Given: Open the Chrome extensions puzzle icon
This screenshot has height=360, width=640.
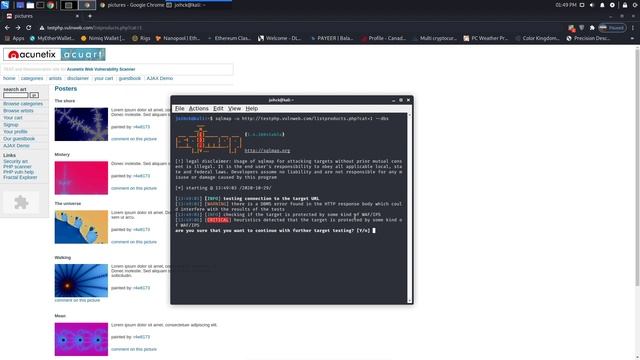Looking at the screenshot, I should click(592, 28).
